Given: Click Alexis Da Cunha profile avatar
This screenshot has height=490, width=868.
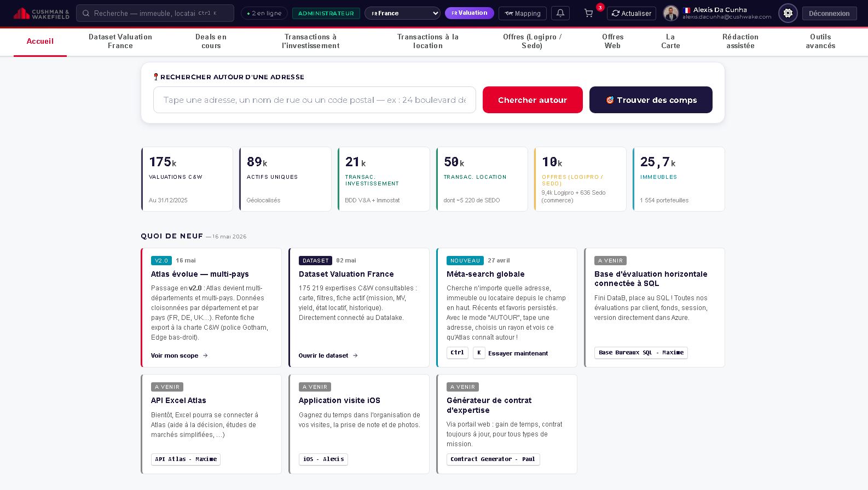Looking at the screenshot, I should pos(671,13).
